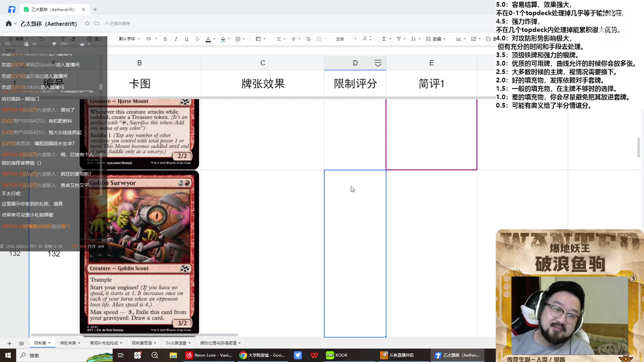Open 特别来宾 tab dropdown arrow
The width and height of the screenshot is (644, 362).
pyautogui.click(x=79, y=343)
